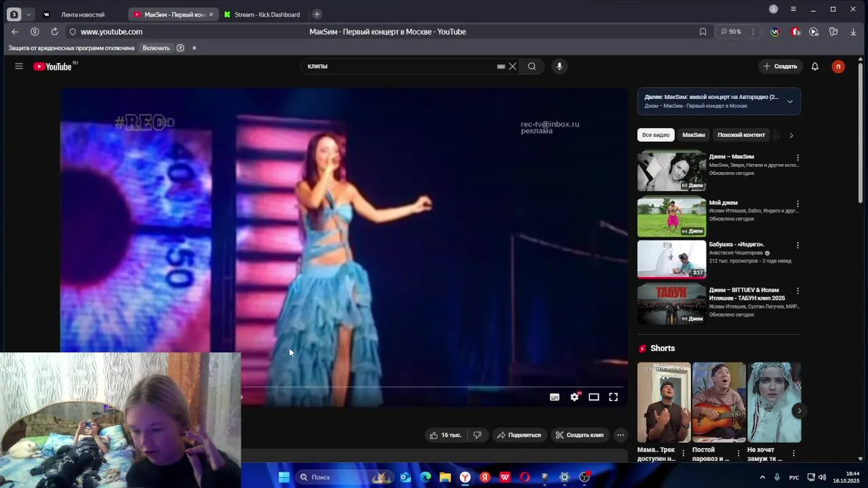Clear the search query with X
This screenshot has width=868, height=488.
point(513,66)
